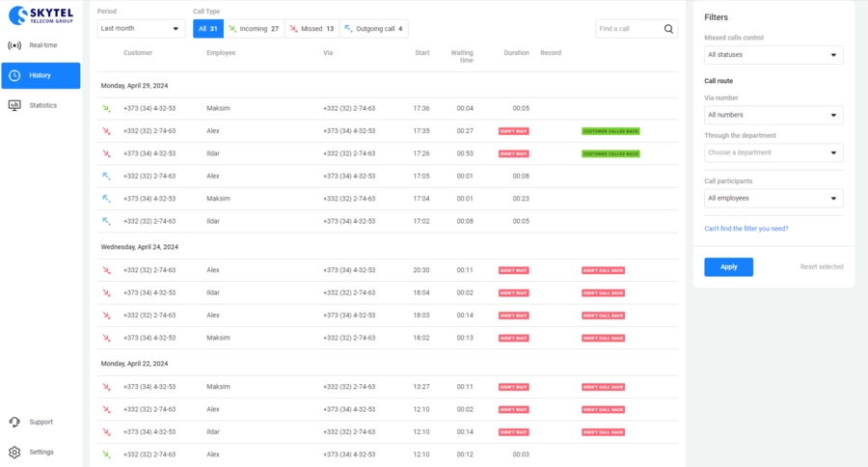Click incoming call arrow icon for 17:36 call
This screenshot has width=868, height=467.
pos(106,108)
